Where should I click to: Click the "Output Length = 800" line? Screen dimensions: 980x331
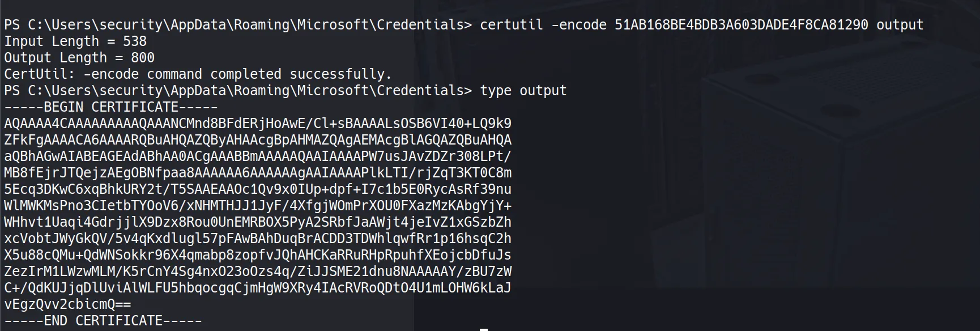tap(79, 58)
